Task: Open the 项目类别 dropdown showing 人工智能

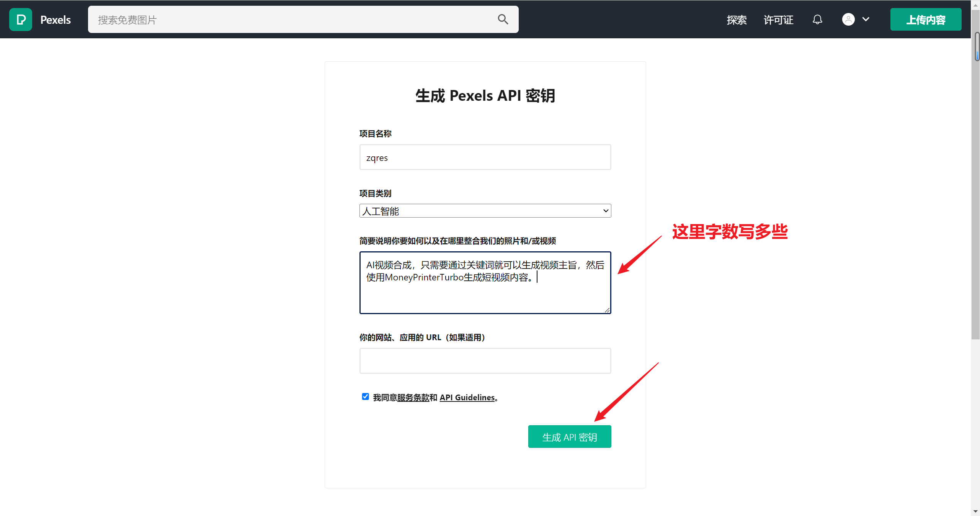Action: click(x=485, y=211)
